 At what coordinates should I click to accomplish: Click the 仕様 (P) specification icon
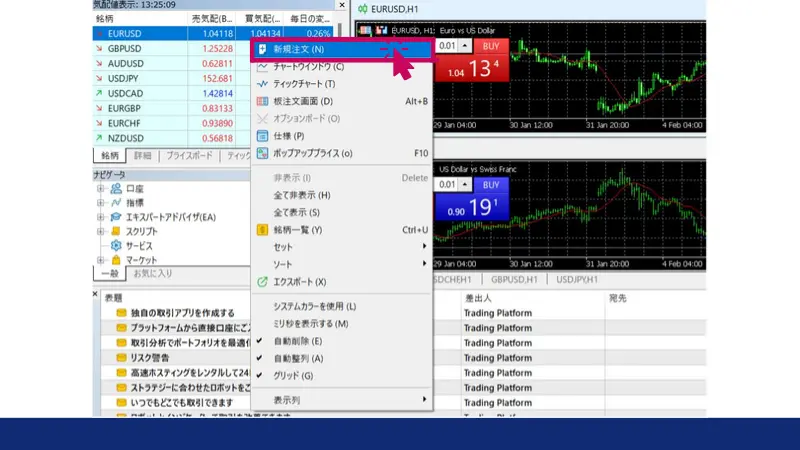(x=262, y=136)
